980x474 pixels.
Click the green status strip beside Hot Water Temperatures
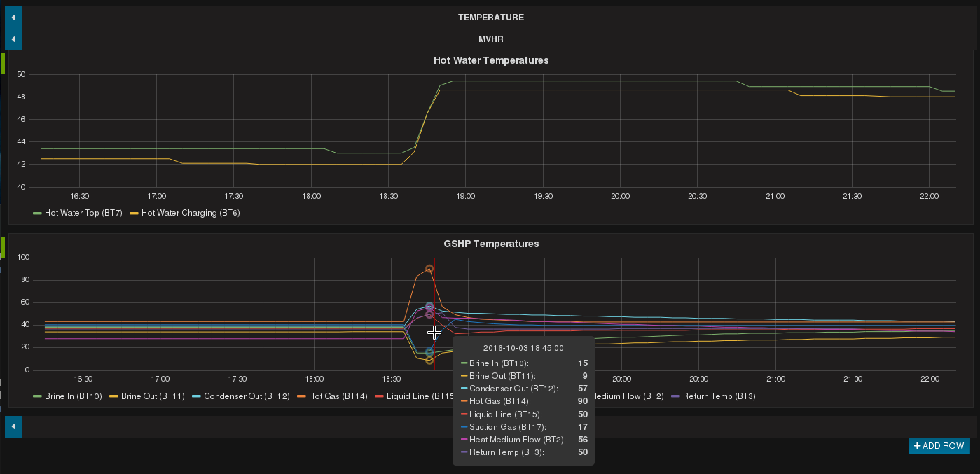(x=2, y=64)
